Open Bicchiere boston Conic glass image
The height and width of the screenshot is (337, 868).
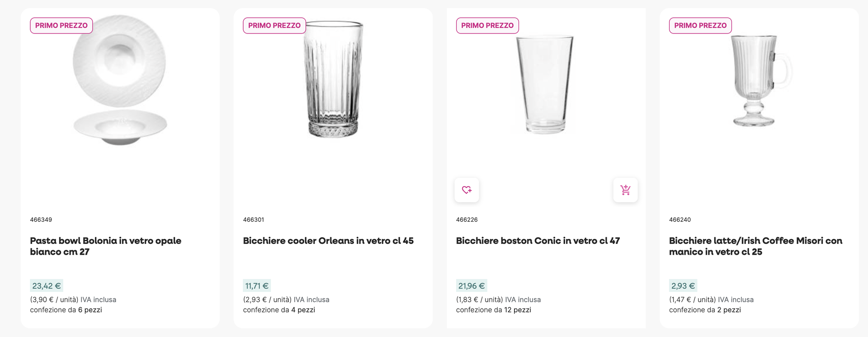coord(545,85)
